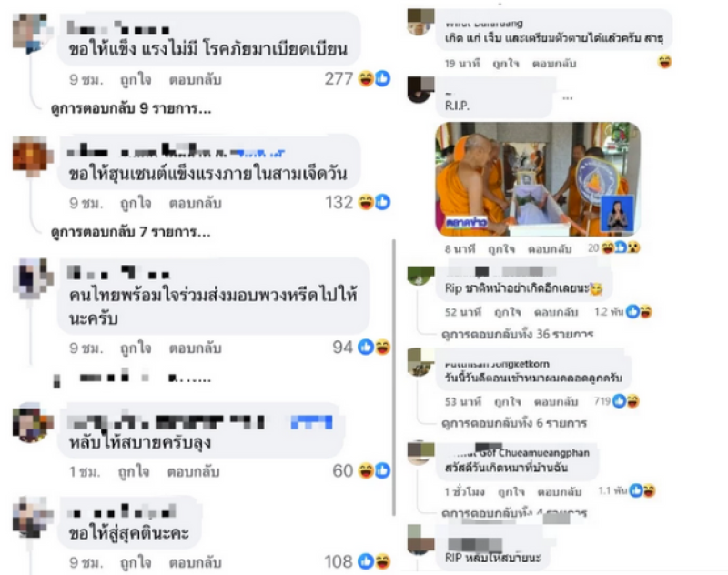Click laughing emoji next to 60 count

point(366,471)
